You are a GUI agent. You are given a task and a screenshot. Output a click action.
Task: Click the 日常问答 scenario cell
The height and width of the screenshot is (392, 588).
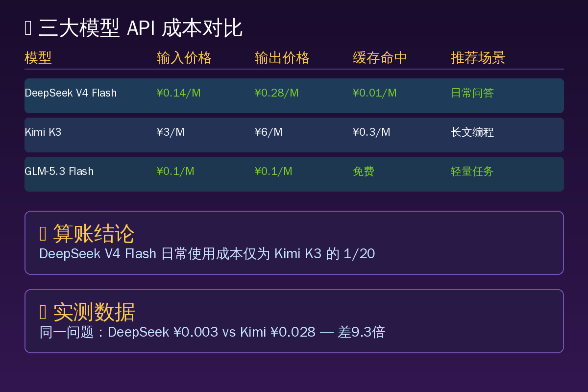tap(472, 93)
